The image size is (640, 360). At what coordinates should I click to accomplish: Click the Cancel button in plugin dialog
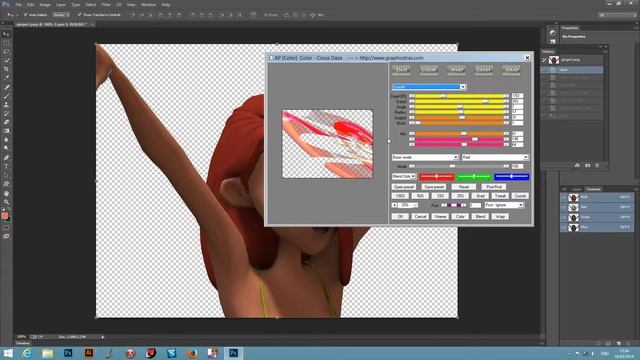(420, 216)
